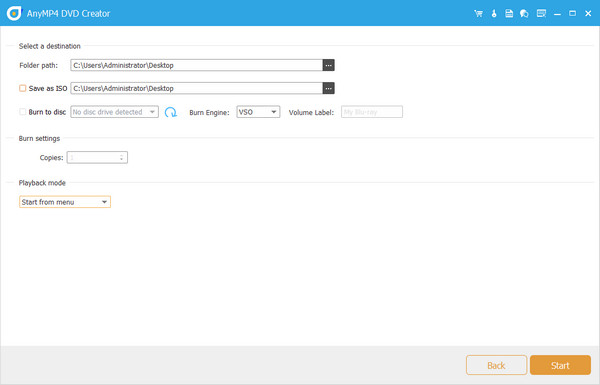
Task: Minimize the DVD Creator window
Action: pos(557,14)
